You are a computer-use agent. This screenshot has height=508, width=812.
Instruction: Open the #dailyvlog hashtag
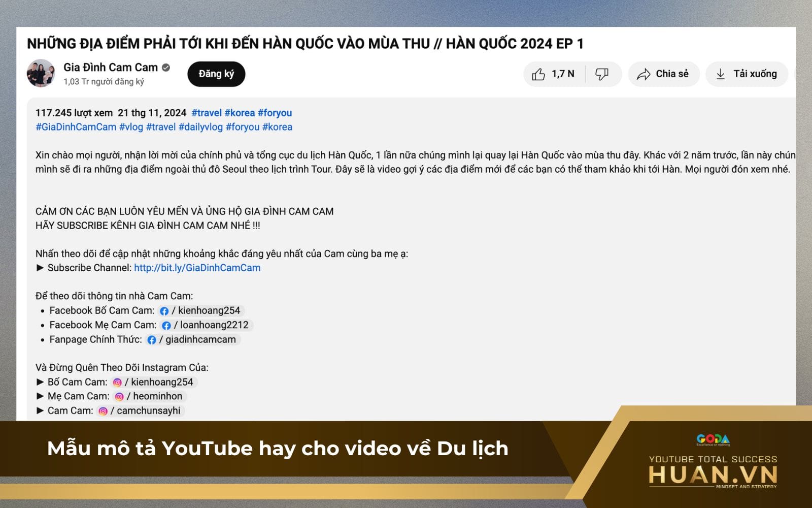[200, 127]
